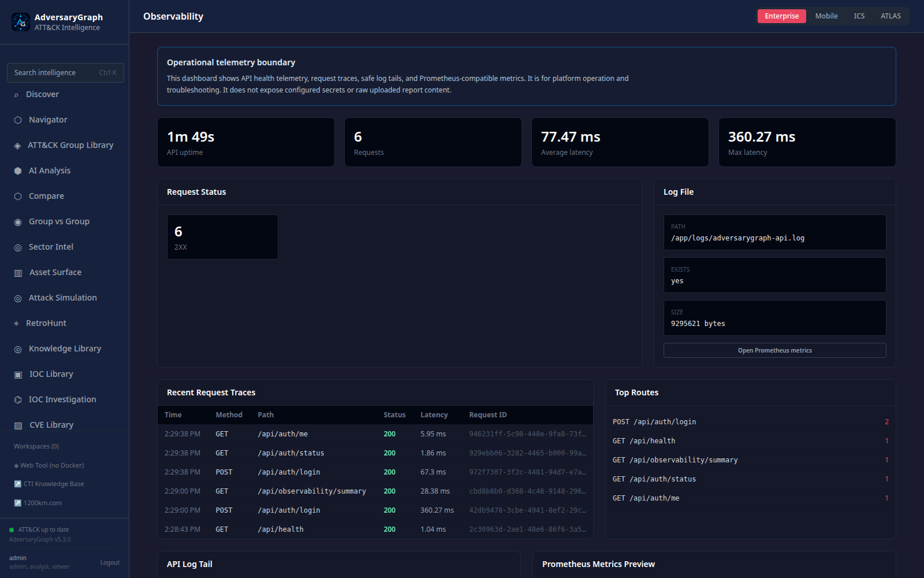Click the 360.27 ms latency cell
This screenshot has width=924, height=578.
pos(437,510)
